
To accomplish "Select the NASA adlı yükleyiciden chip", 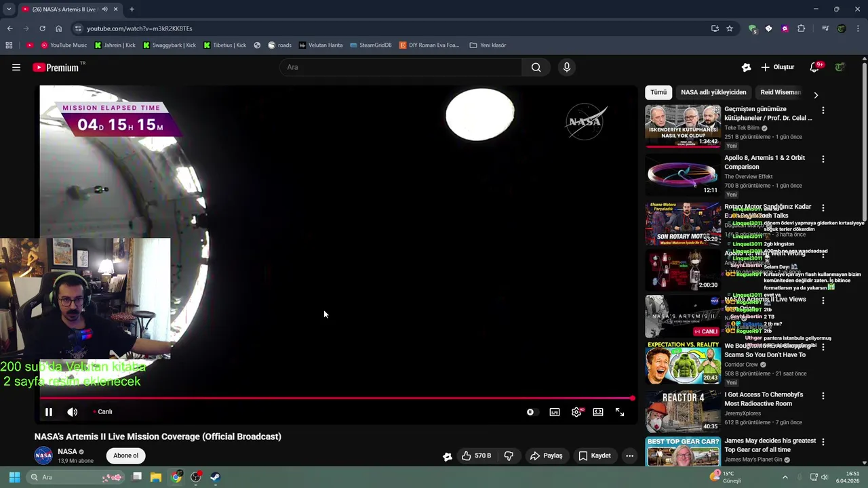I will point(713,92).
